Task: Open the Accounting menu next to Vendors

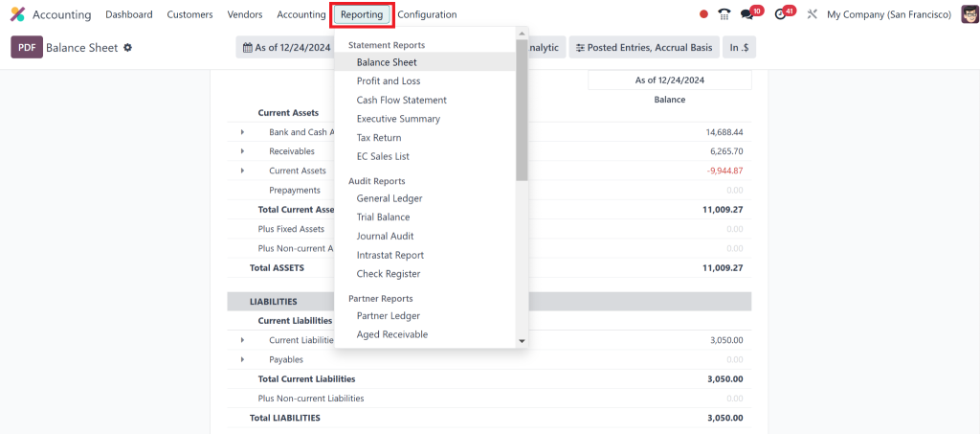Action: point(301,14)
